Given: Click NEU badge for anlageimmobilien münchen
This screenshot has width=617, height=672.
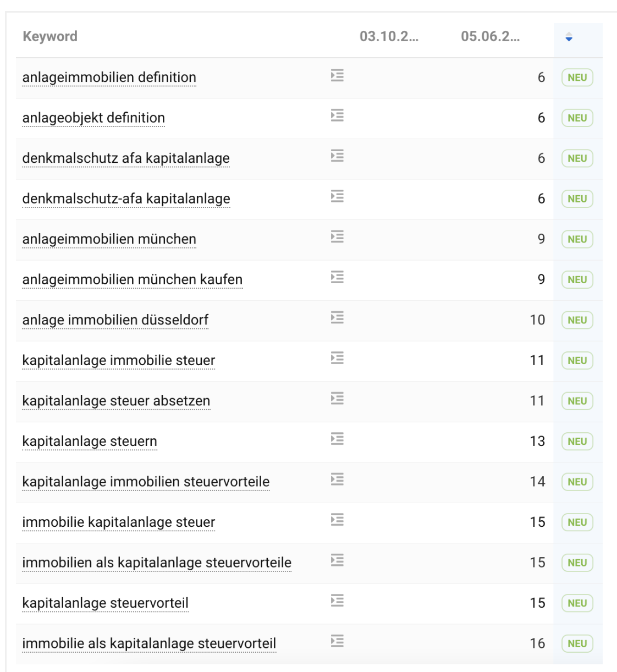Looking at the screenshot, I should [x=577, y=239].
